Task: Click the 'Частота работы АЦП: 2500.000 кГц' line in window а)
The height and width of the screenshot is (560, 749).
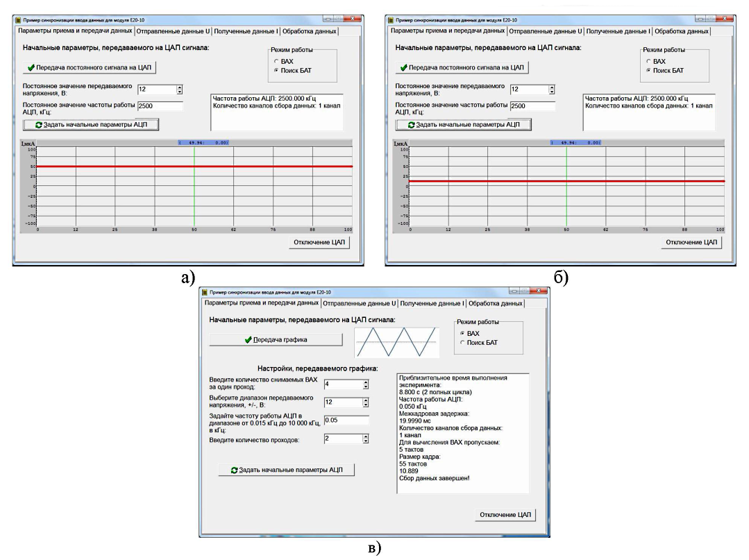Action: pyautogui.click(x=264, y=99)
